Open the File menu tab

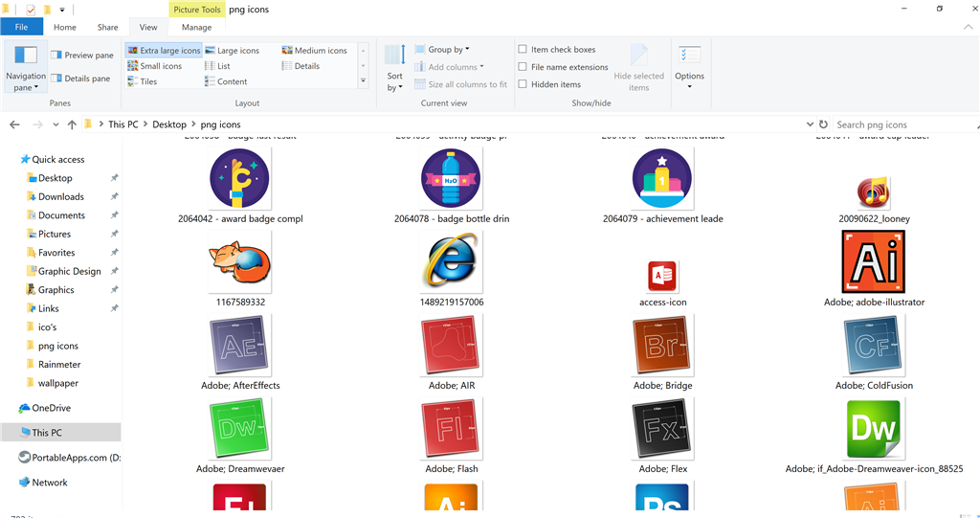click(21, 27)
